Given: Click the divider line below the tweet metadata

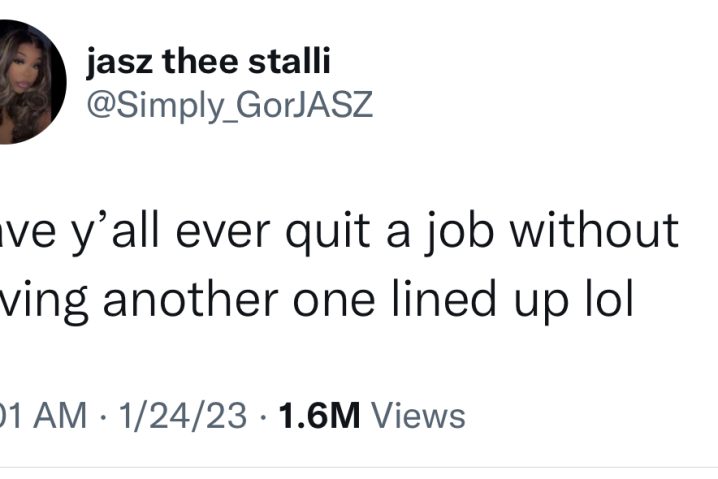Looking at the screenshot, I should pyautogui.click(x=359, y=468).
